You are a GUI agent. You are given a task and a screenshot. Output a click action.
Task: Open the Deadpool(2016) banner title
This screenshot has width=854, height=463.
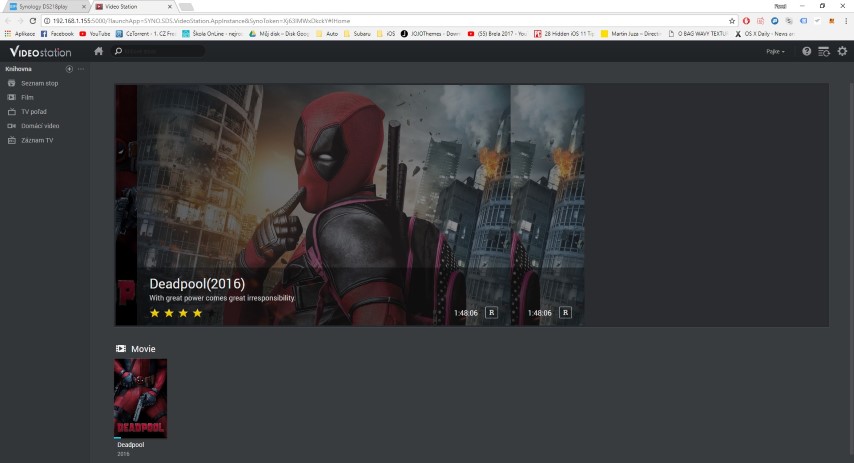[197, 284]
